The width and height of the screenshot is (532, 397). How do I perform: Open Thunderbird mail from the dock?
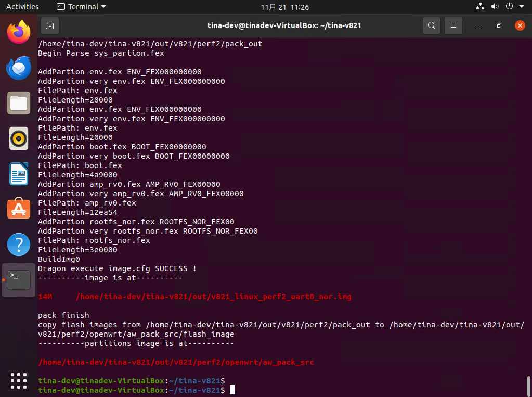(x=19, y=68)
